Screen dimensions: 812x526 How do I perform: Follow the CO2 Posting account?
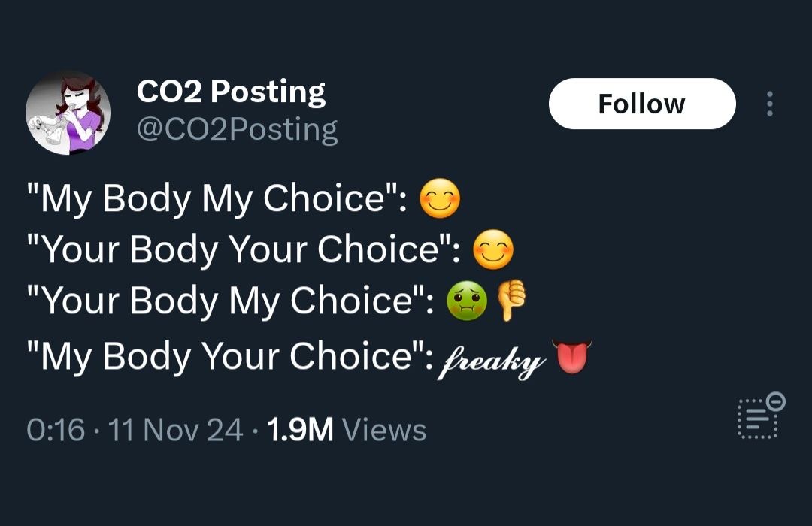click(x=642, y=104)
